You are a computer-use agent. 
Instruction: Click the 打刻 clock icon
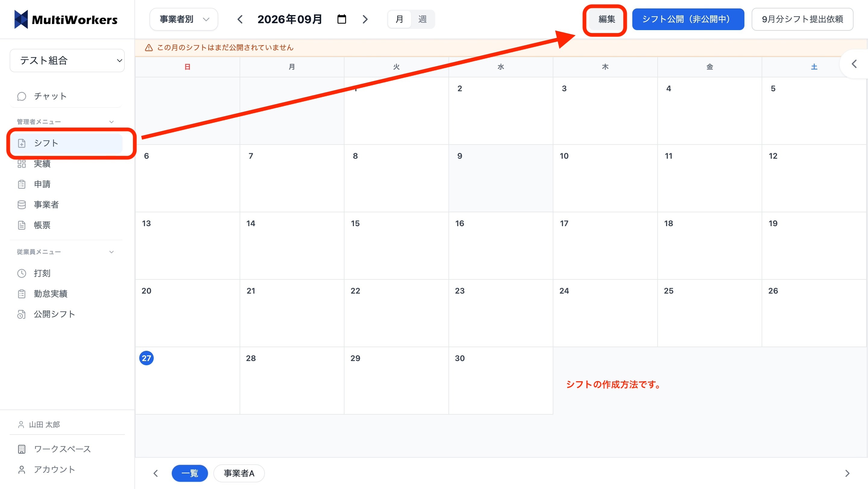click(22, 273)
